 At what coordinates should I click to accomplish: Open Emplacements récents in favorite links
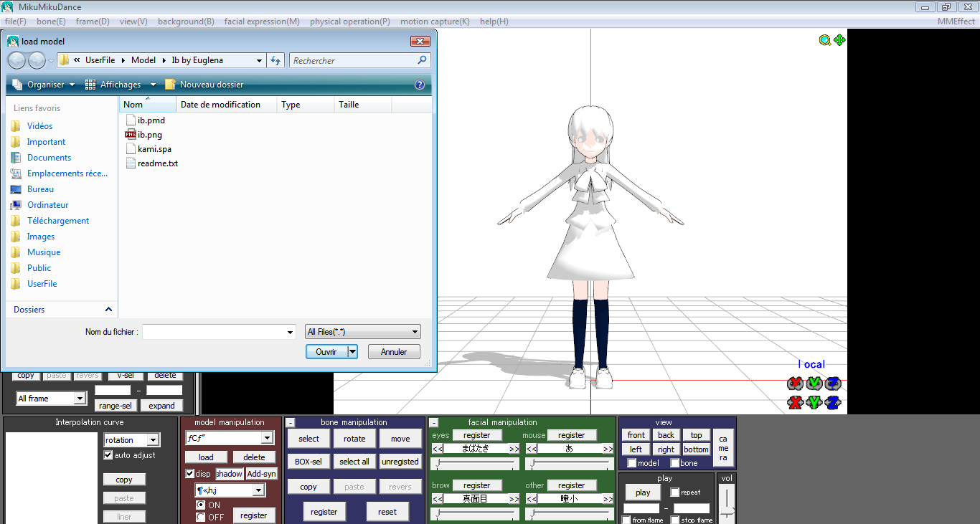(x=67, y=173)
